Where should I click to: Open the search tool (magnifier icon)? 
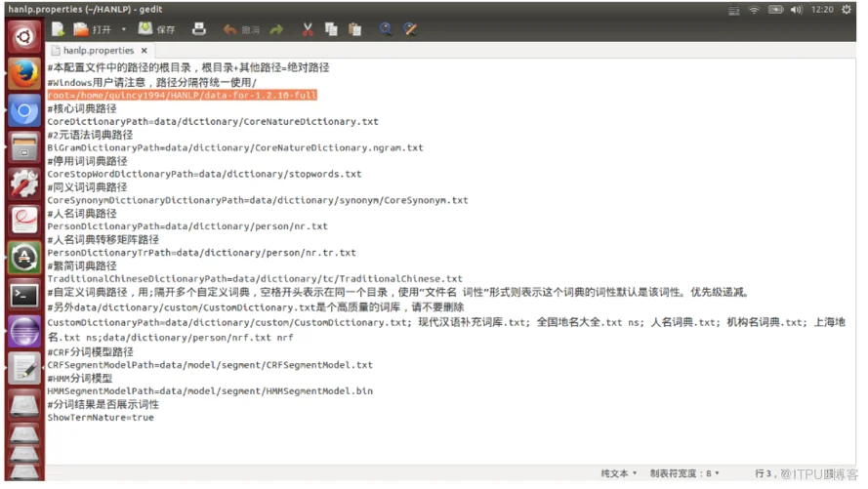tap(386, 29)
